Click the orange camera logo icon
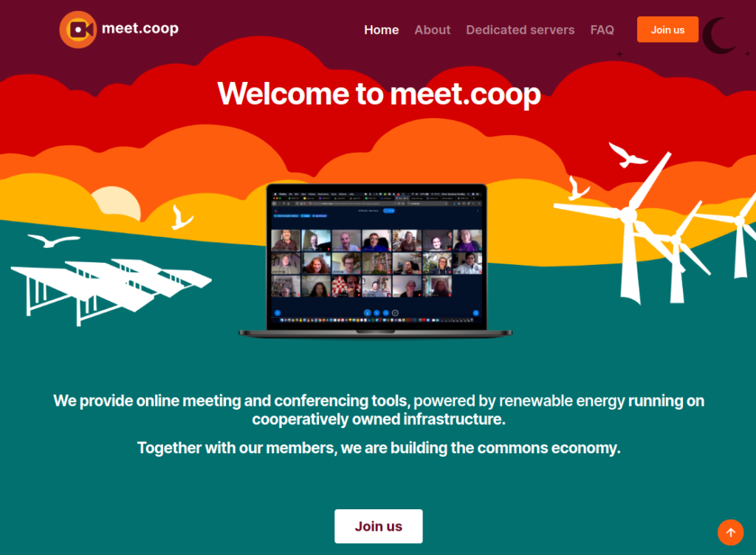This screenshot has height=555, width=756. [x=78, y=30]
